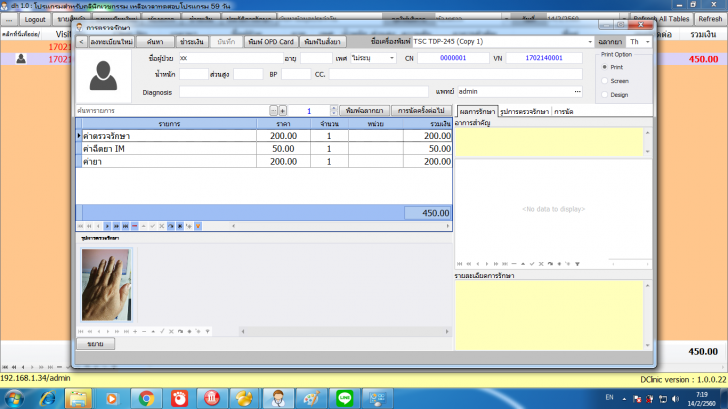Click the CC. input field
Image resolution: width=728 pixels, height=409 pixels.
[455, 74]
